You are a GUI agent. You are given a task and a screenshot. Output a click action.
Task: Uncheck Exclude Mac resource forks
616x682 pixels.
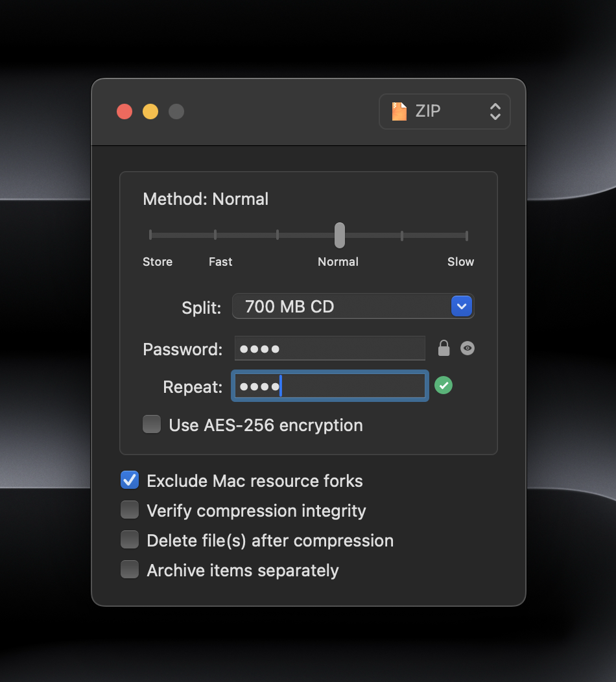pos(130,480)
